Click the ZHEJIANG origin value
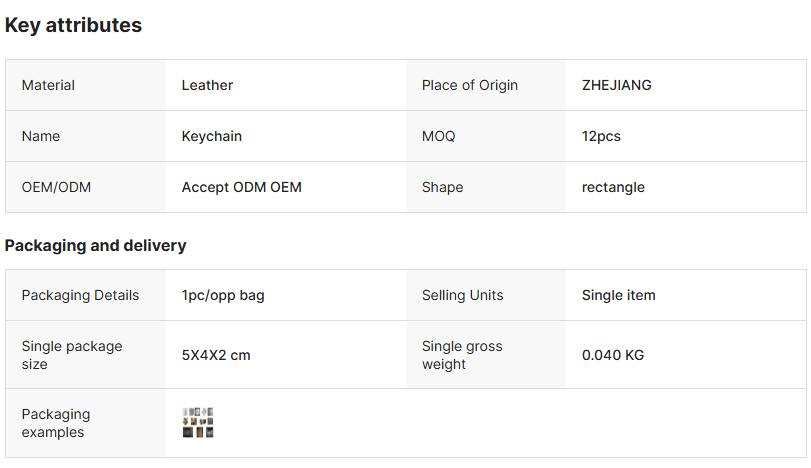This screenshot has width=811, height=468. click(x=616, y=85)
